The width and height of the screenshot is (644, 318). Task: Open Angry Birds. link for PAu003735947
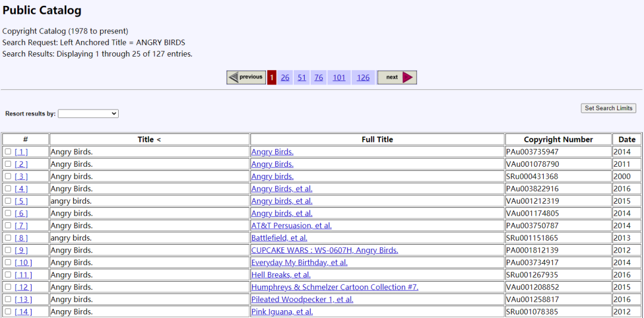coord(273,152)
